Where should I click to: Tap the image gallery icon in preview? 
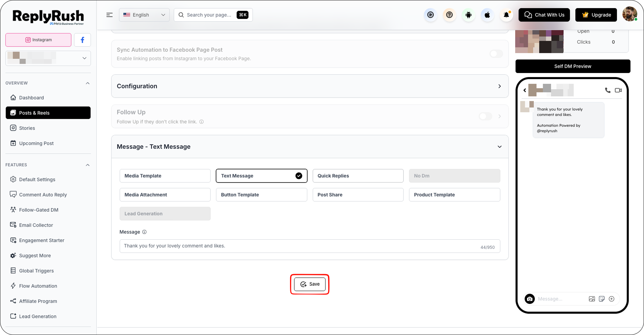592,299
